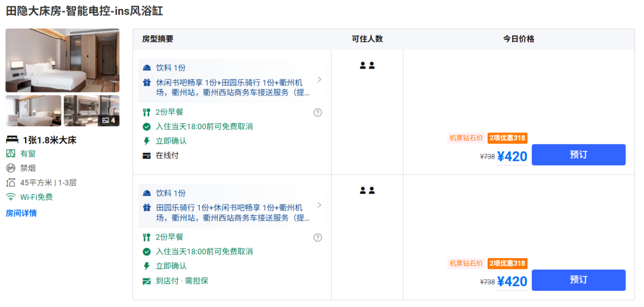Click the guest count icon in the first rate
This screenshot has height=307, width=644.
(367, 65)
